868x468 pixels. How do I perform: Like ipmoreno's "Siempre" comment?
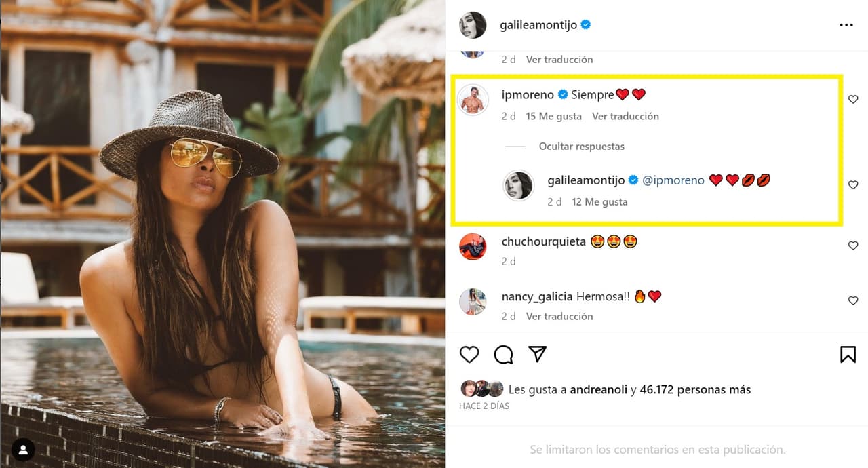click(x=853, y=99)
